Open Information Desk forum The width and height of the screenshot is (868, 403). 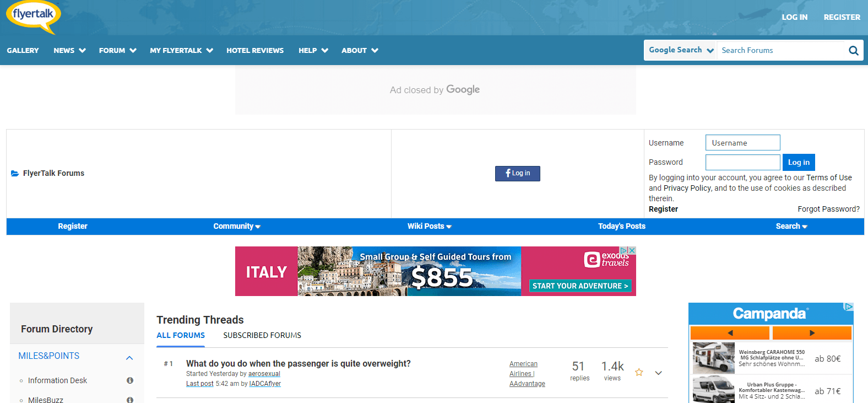[57, 380]
